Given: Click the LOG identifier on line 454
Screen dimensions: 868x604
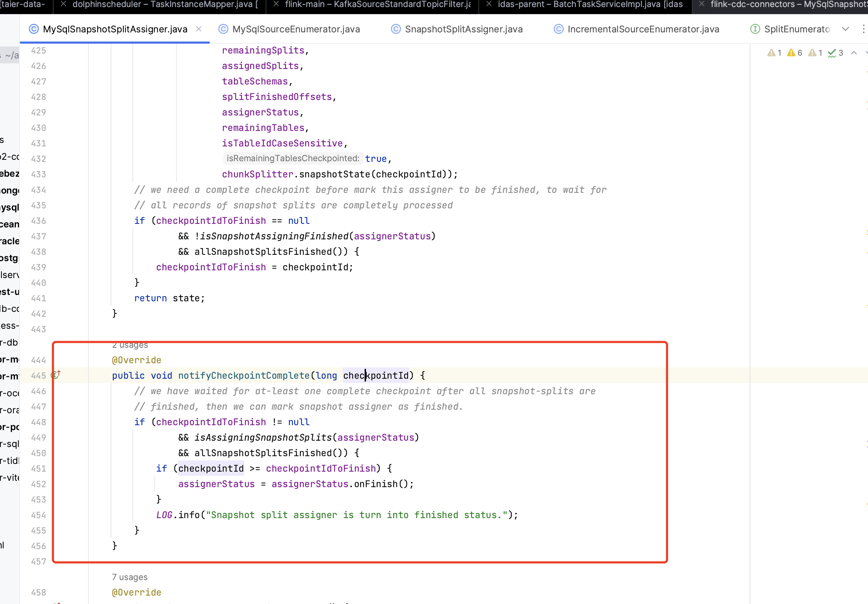Looking at the screenshot, I should coord(164,515).
